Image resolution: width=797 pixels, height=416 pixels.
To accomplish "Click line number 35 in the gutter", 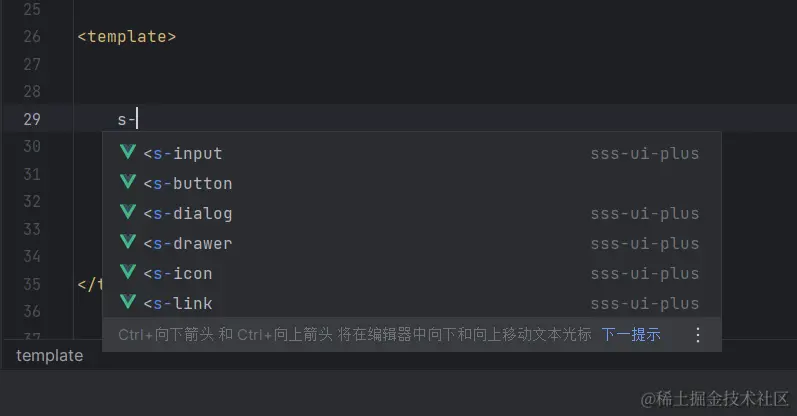I will click(x=32, y=284).
